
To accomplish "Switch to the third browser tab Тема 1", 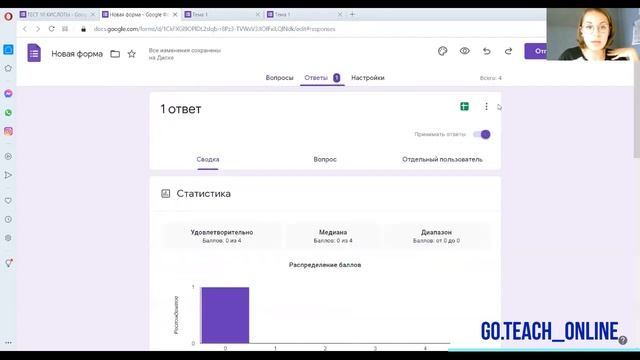I will point(222,14).
